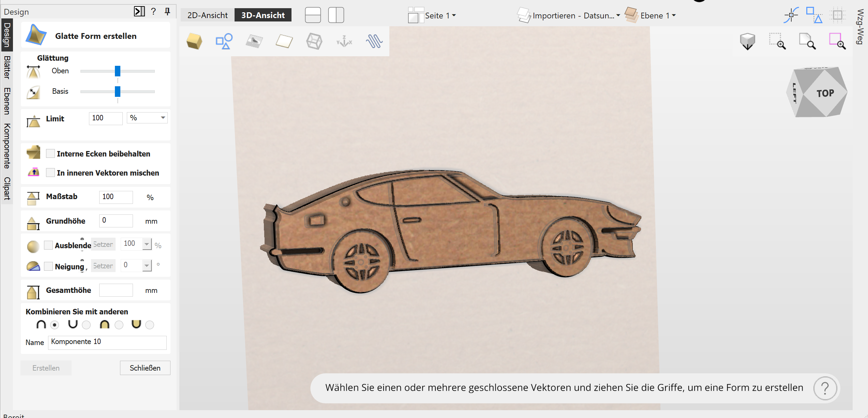The height and width of the screenshot is (418, 868).
Task: Click the Gesamthöhe value input field
Action: (x=116, y=290)
